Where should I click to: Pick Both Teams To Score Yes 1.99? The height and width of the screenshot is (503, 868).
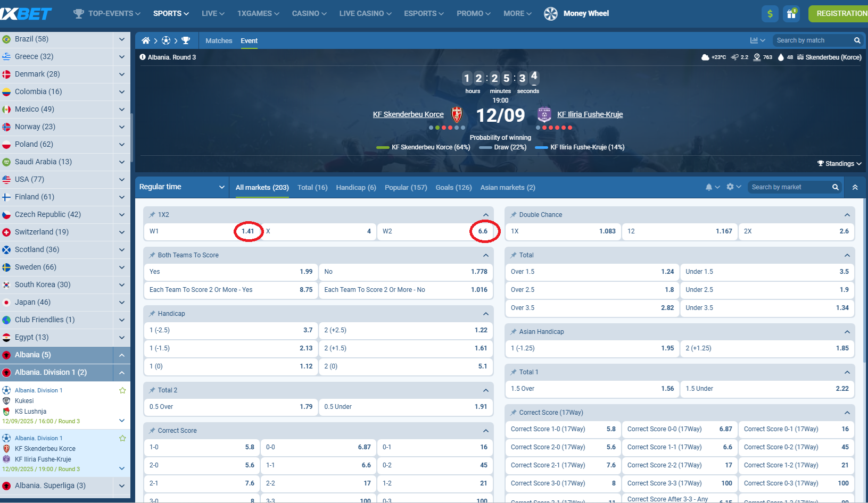click(x=231, y=272)
